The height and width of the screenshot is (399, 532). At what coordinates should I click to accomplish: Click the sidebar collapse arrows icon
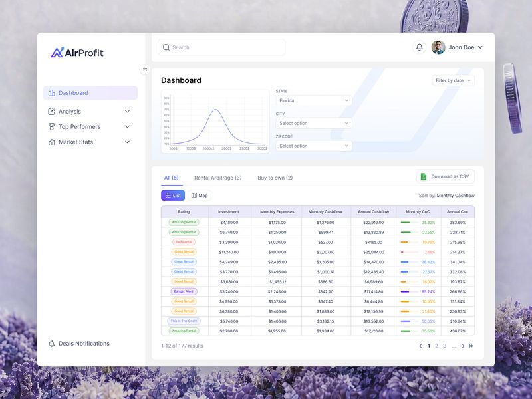point(145,70)
